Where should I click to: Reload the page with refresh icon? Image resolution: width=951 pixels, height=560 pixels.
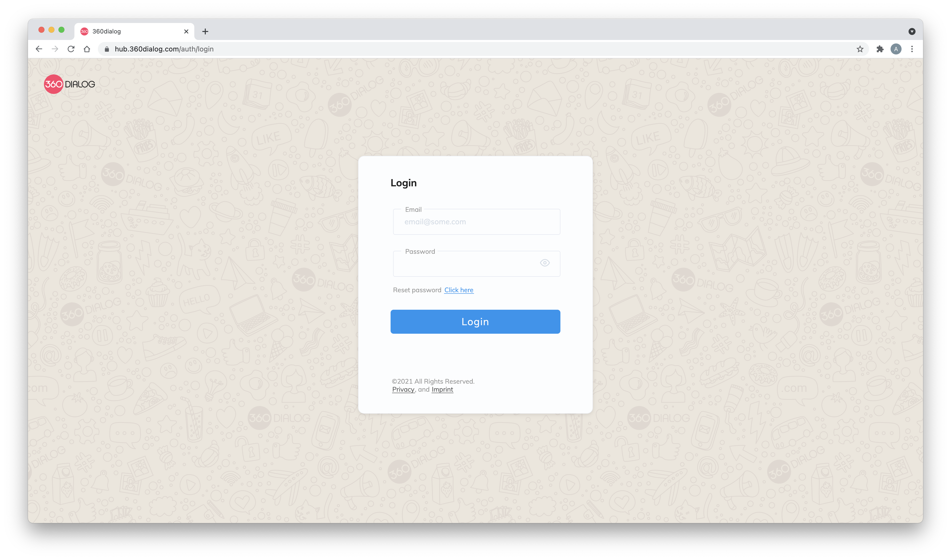[x=71, y=49]
